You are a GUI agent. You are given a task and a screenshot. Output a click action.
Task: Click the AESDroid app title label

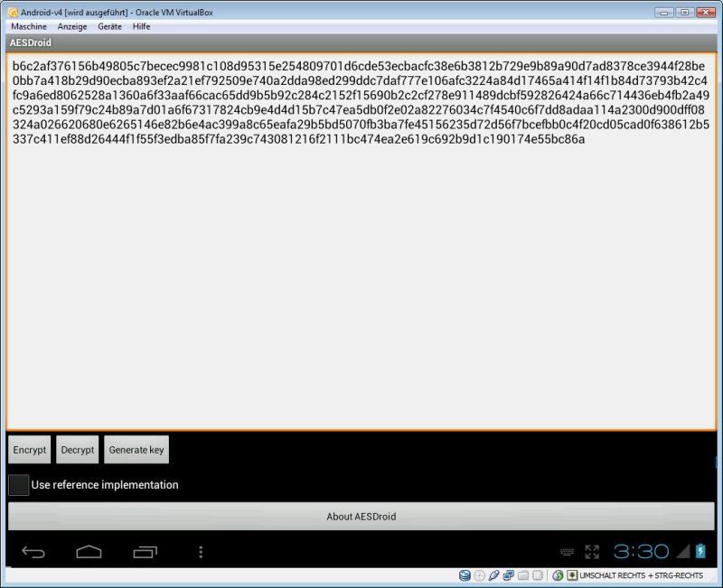[x=31, y=42]
